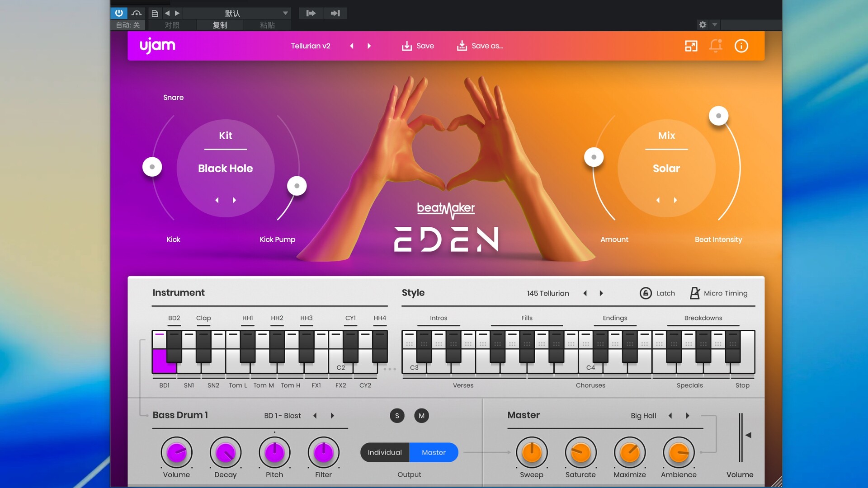Click the C3 key on Style keyboard
Image resolution: width=868 pixels, height=488 pixels.
(x=414, y=367)
